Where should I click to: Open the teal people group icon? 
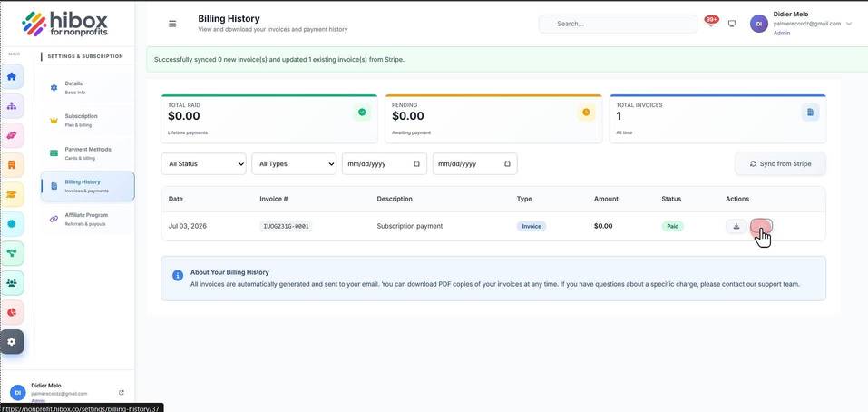[x=12, y=282]
